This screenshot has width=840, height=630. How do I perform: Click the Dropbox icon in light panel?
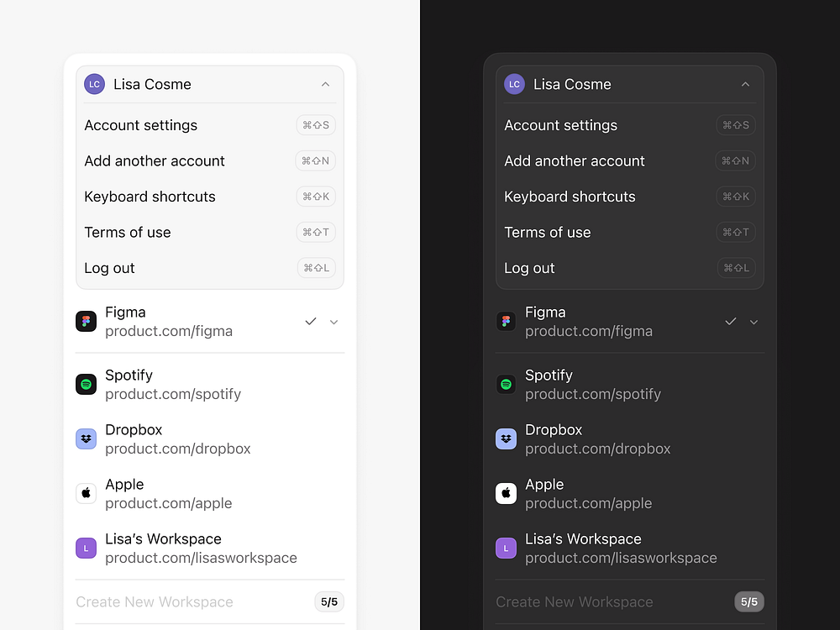[86, 438]
